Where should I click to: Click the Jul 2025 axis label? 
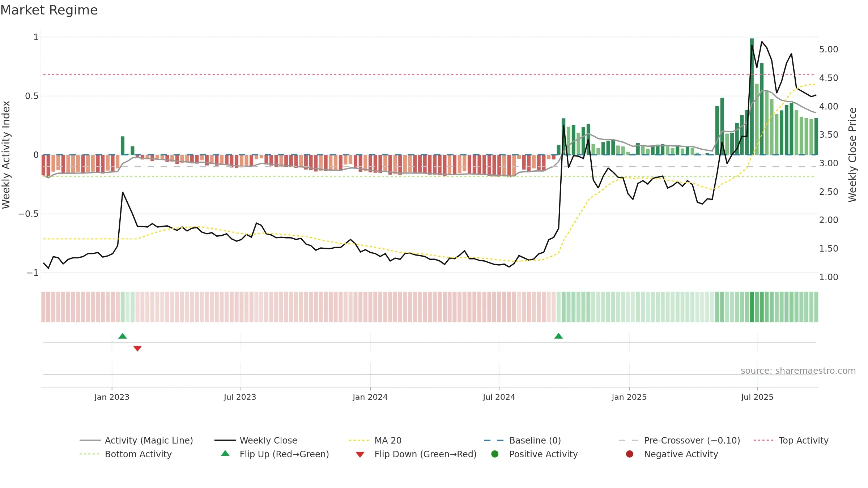[757, 397]
